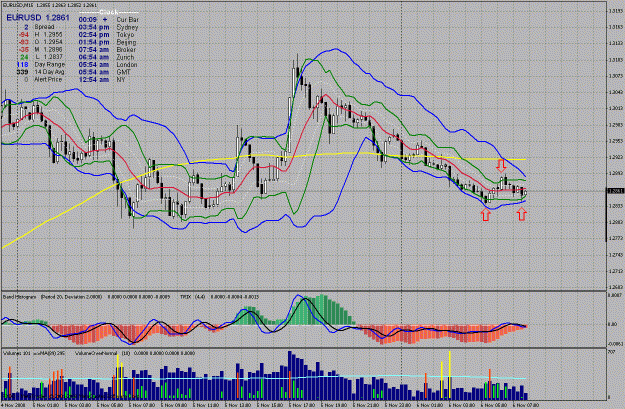Click the red -94 pips value

click(x=24, y=34)
